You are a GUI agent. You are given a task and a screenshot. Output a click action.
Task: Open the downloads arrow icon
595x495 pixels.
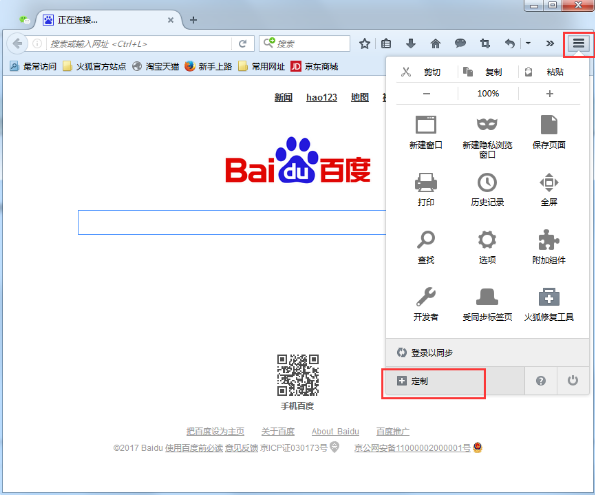[411, 44]
